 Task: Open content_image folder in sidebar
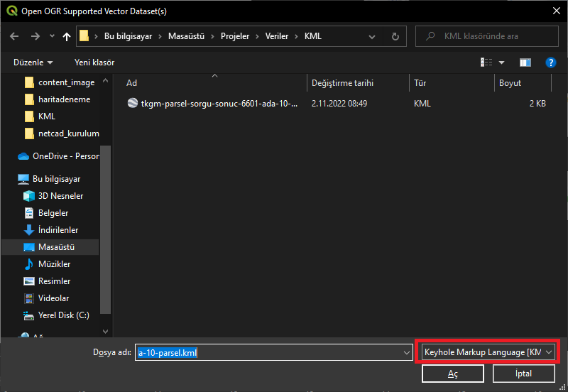(x=61, y=82)
